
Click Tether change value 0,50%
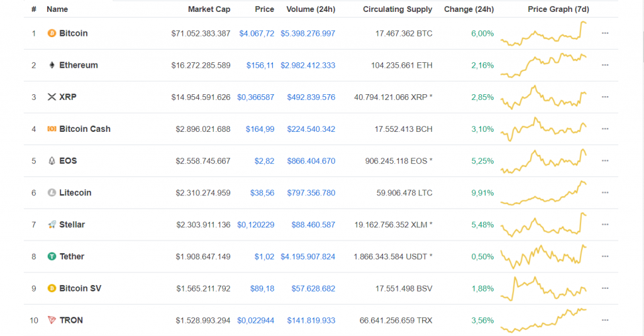tap(482, 257)
